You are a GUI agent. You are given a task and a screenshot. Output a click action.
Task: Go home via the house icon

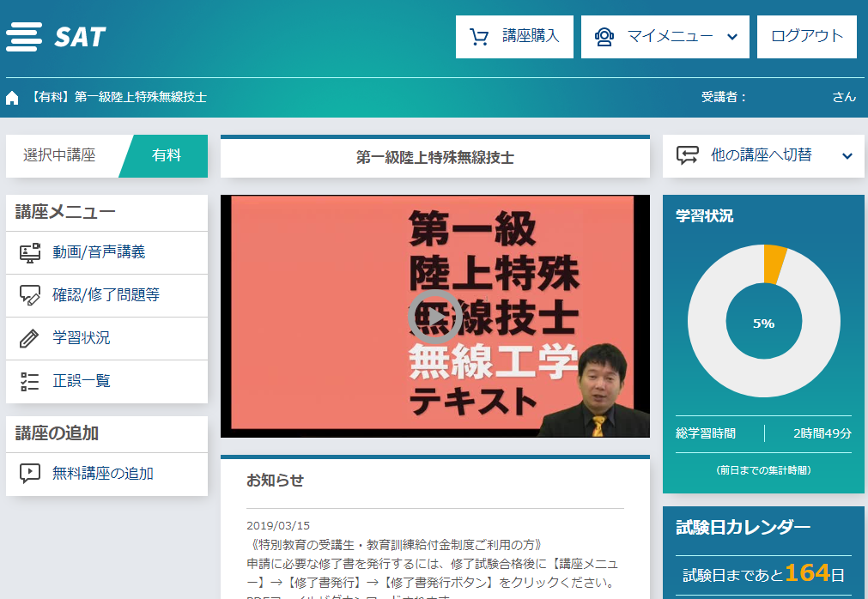coord(12,98)
